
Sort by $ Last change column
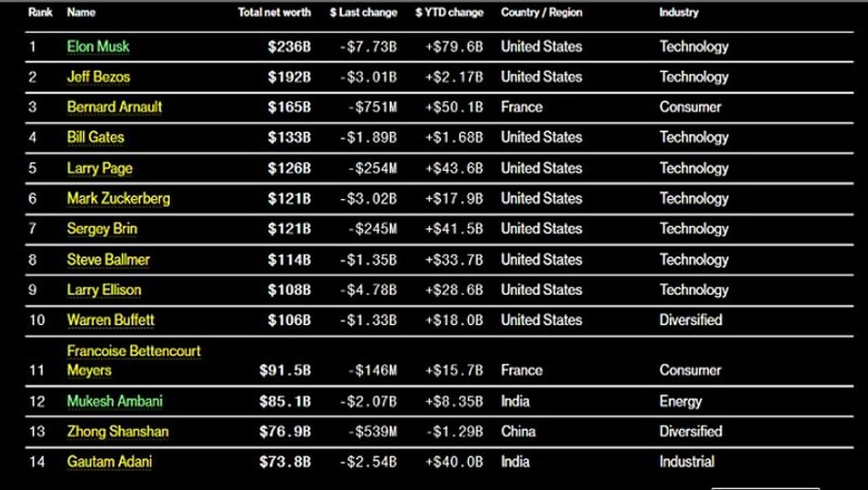[x=363, y=12]
